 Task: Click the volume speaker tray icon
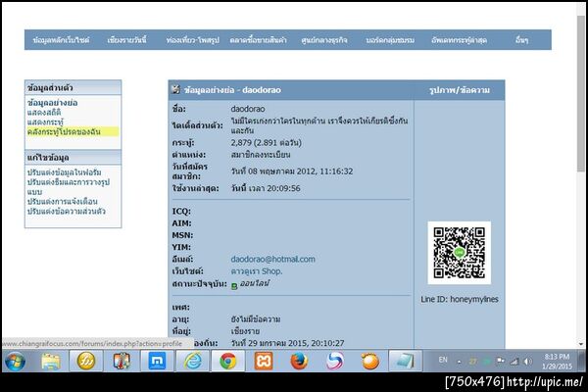[x=528, y=362]
